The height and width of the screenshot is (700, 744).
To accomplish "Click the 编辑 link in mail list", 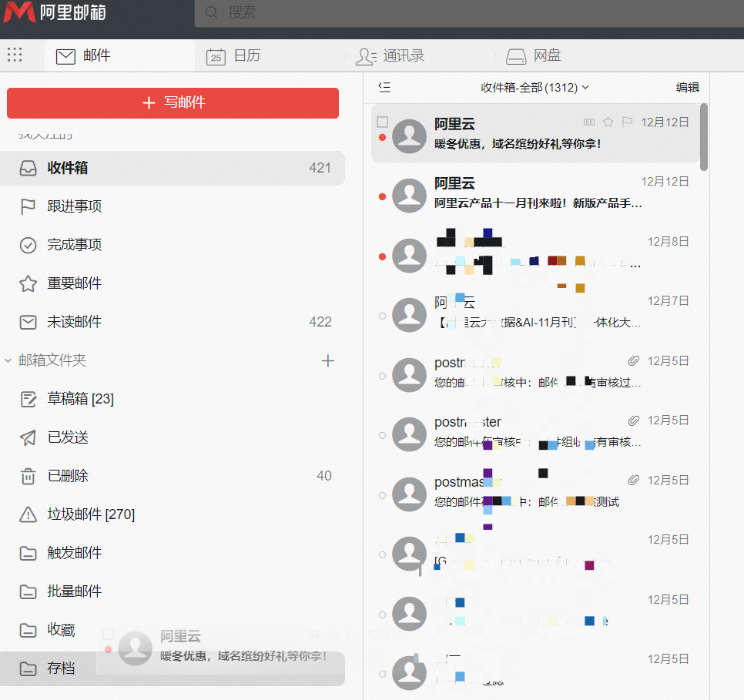I will tap(687, 87).
